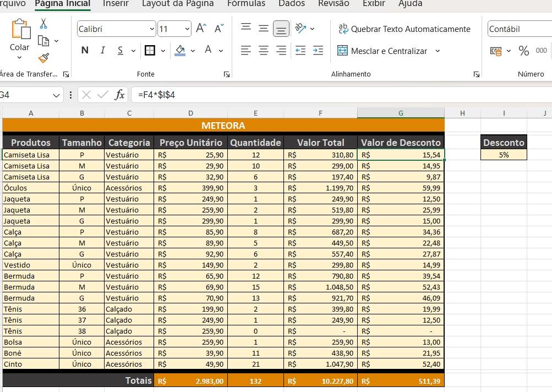Expand the borders options arrow
The width and height of the screenshot is (552, 392).
coord(163,51)
